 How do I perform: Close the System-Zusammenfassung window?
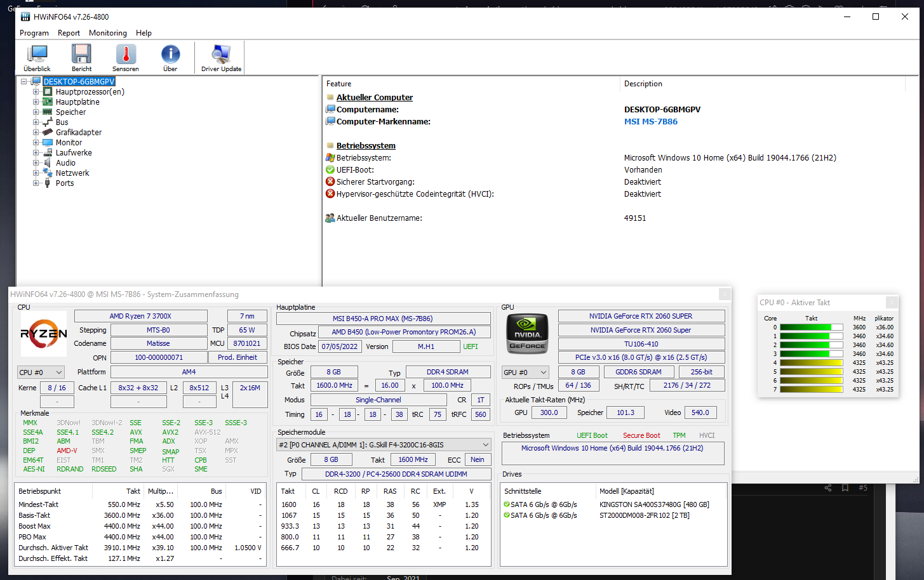coord(725,294)
